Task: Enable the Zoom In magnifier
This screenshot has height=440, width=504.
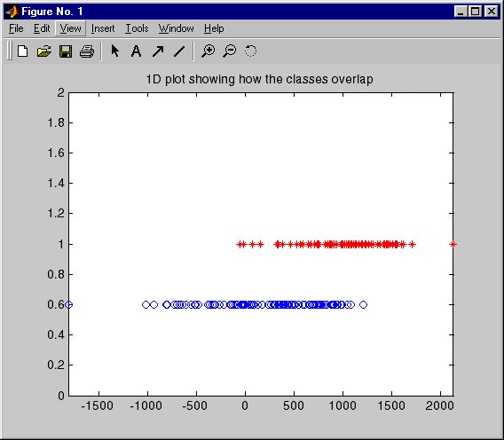Action: [x=208, y=51]
